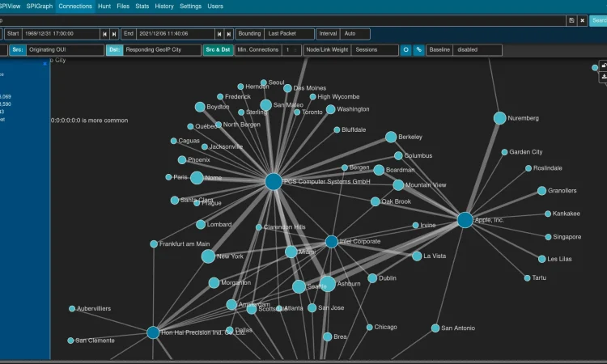The height and width of the screenshot is (364, 607).
Task: Save the current search expression icon
Action: [571, 20]
